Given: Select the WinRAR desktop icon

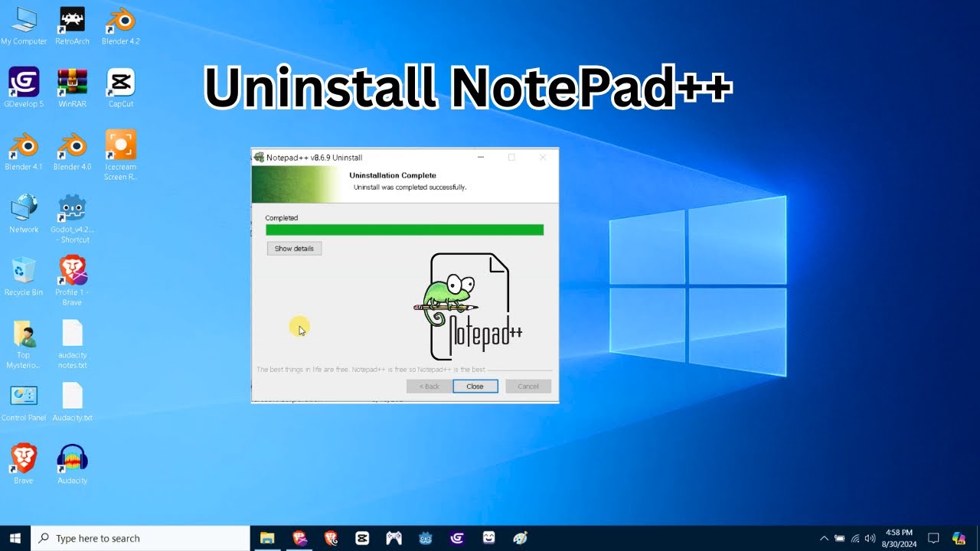Looking at the screenshot, I should click(x=72, y=87).
